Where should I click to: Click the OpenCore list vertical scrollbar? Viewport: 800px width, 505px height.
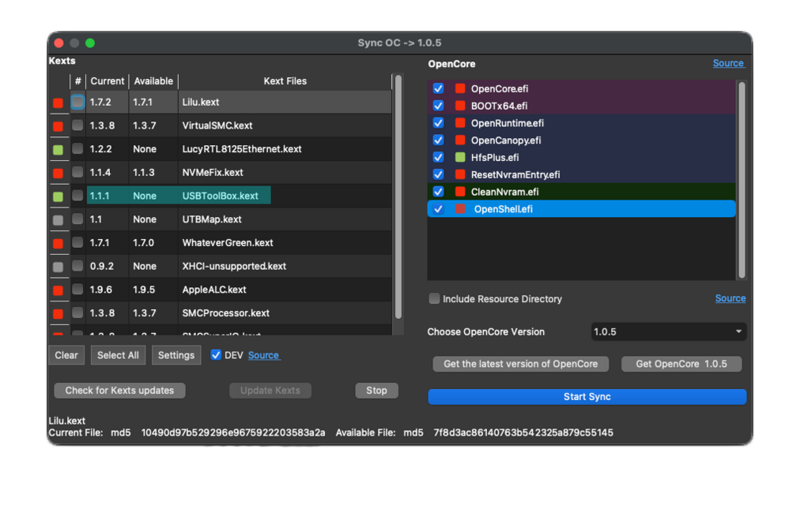[742, 180]
